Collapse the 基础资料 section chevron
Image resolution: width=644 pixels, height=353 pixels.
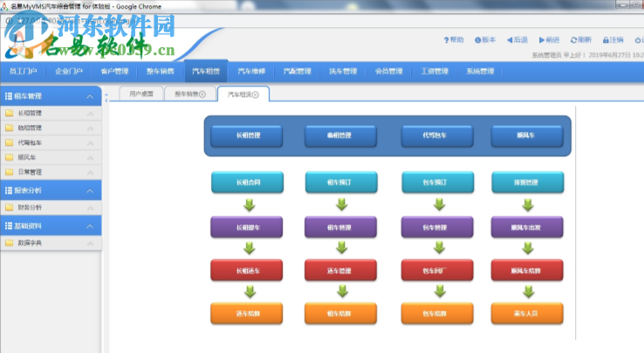tap(90, 226)
